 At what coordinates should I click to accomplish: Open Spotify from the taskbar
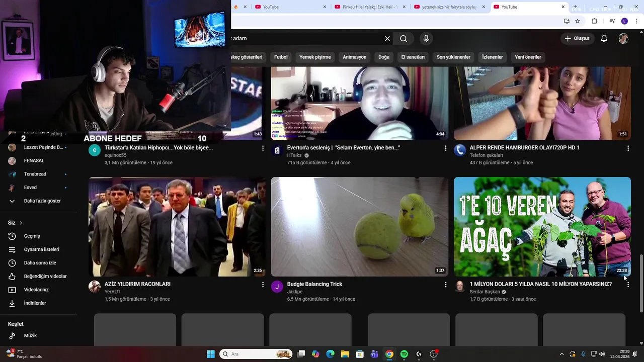coord(404,354)
